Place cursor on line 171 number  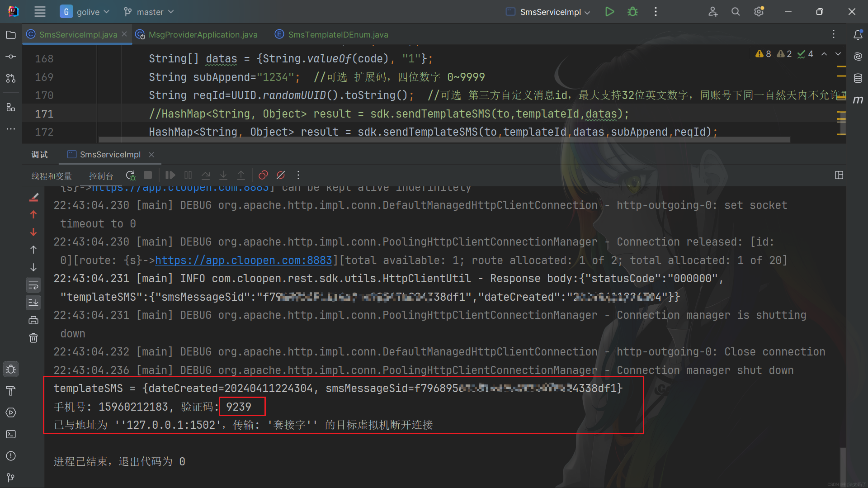(44, 114)
